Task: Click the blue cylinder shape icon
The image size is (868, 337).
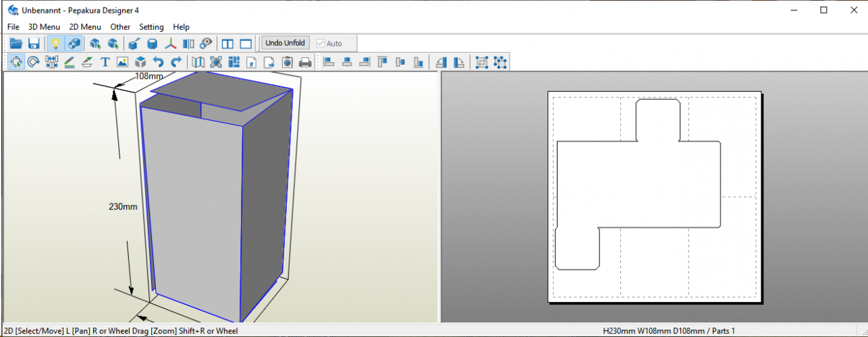Action: click(153, 44)
